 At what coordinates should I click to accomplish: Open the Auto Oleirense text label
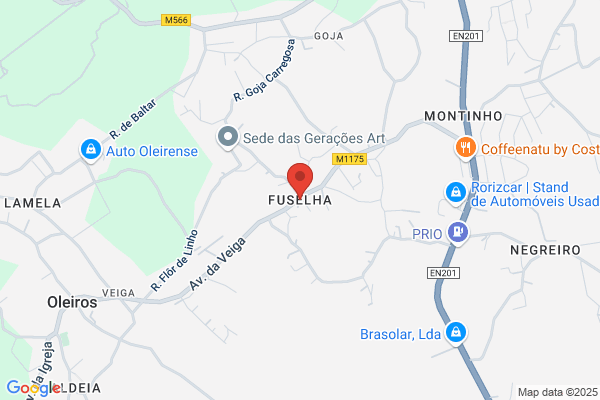152,151
